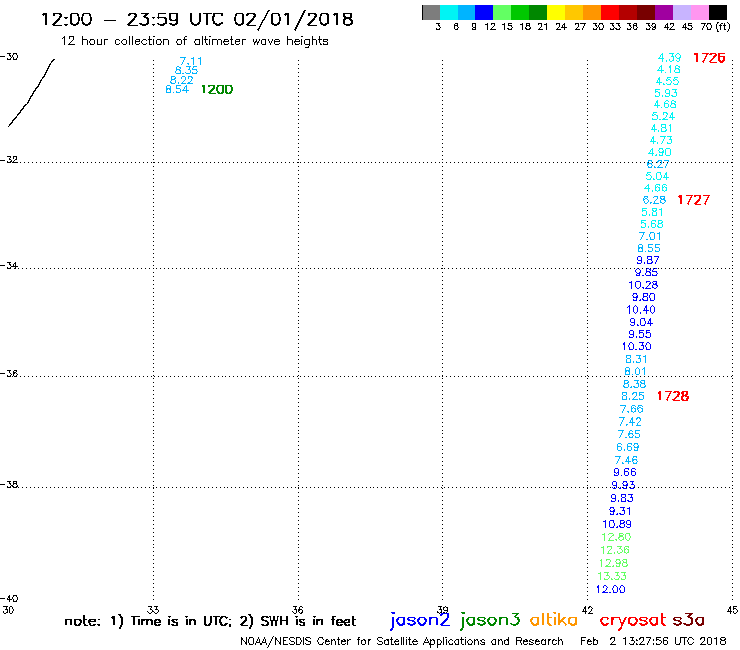Click the date range title text

[197, 19]
